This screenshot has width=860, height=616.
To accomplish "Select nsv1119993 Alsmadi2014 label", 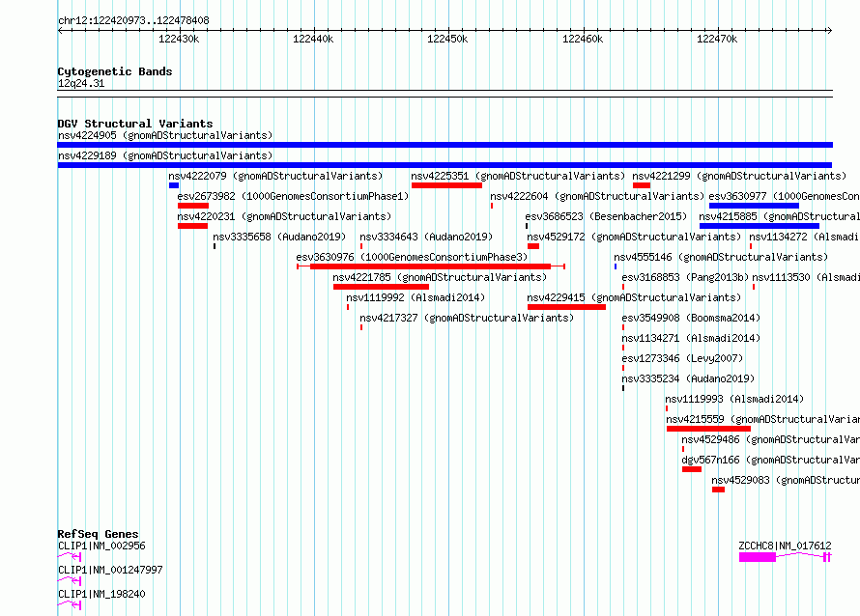I will tap(734, 399).
